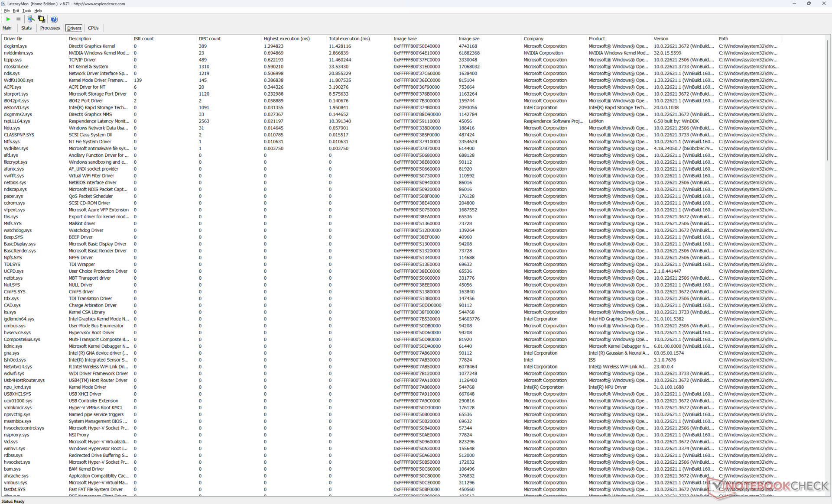This screenshot has height=504, width=832.
Task: Select the dxgkrnl.sys driver row
Action: [15, 46]
